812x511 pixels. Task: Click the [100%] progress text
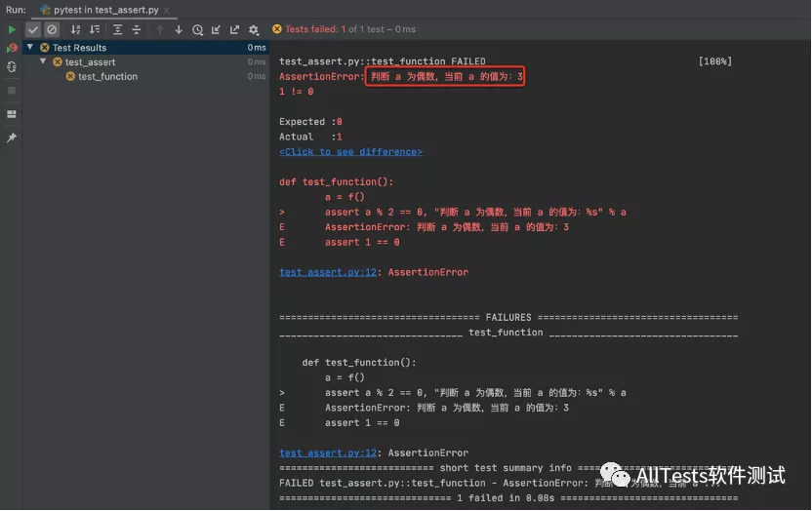(x=715, y=61)
